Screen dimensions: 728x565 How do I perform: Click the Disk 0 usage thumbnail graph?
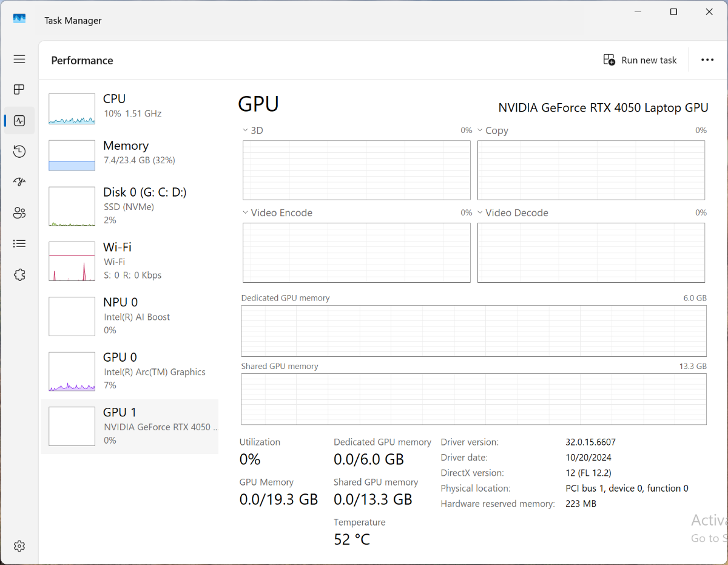[x=72, y=206]
